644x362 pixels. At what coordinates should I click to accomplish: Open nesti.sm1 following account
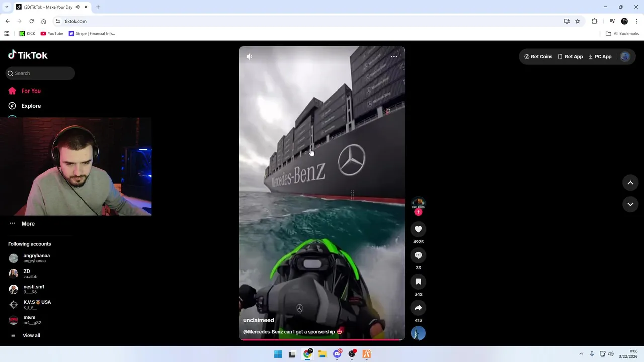[x=34, y=289]
